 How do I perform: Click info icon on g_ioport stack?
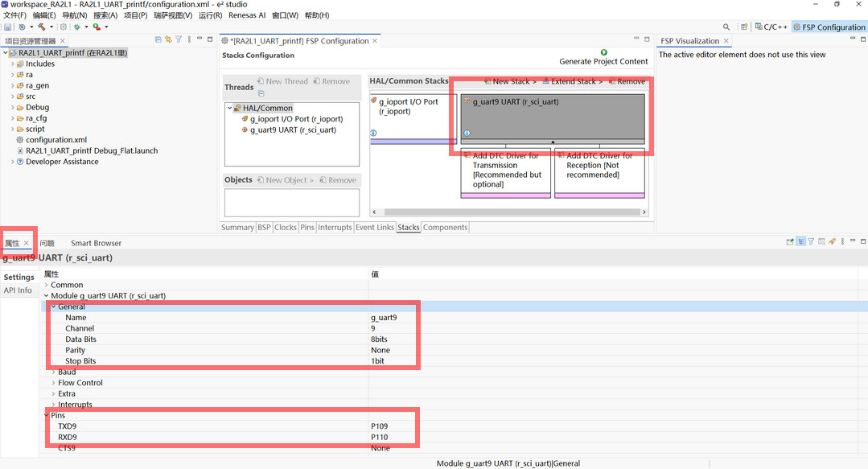373,133
